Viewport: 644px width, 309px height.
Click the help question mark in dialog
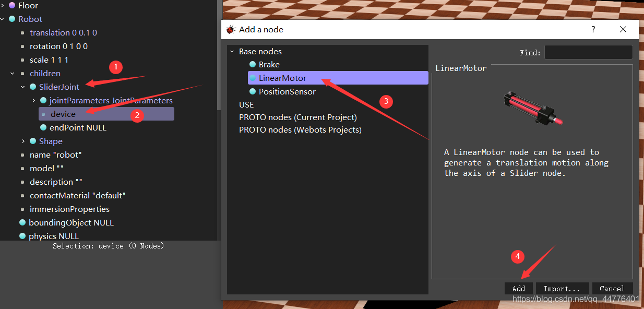click(593, 29)
